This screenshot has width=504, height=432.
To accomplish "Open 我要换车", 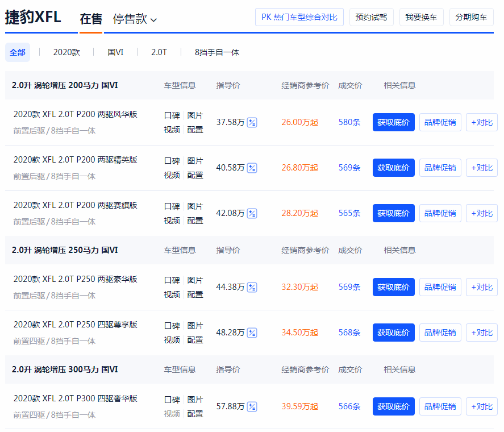I will tap(421, 17).
